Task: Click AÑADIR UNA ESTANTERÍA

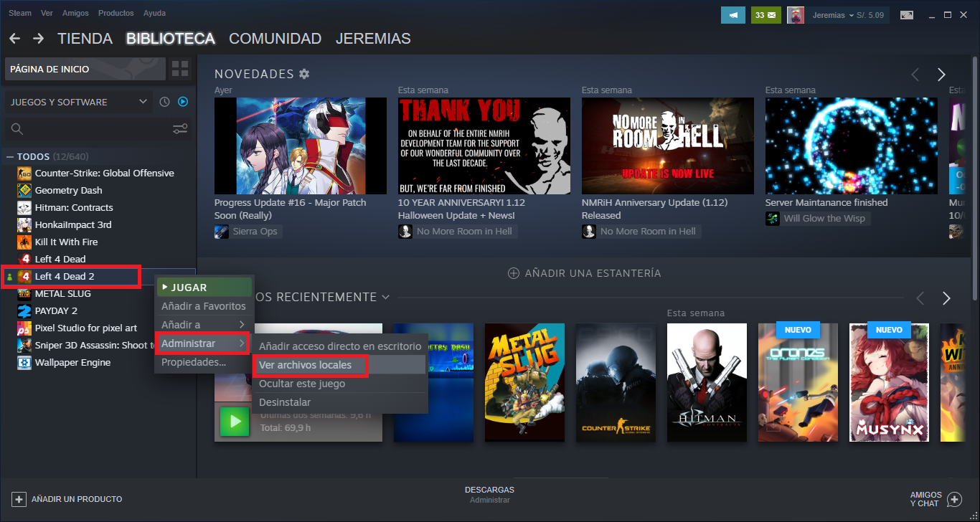Action: (585, 273)
